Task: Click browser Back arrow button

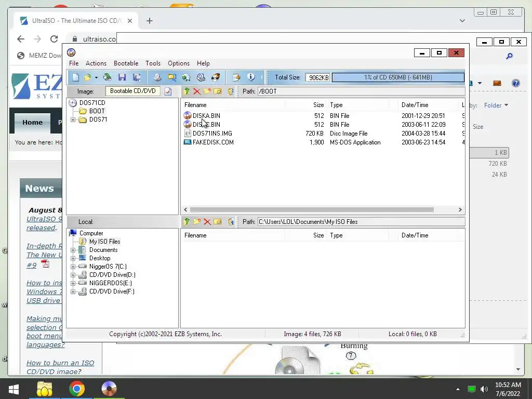Action: pos(21,39)
